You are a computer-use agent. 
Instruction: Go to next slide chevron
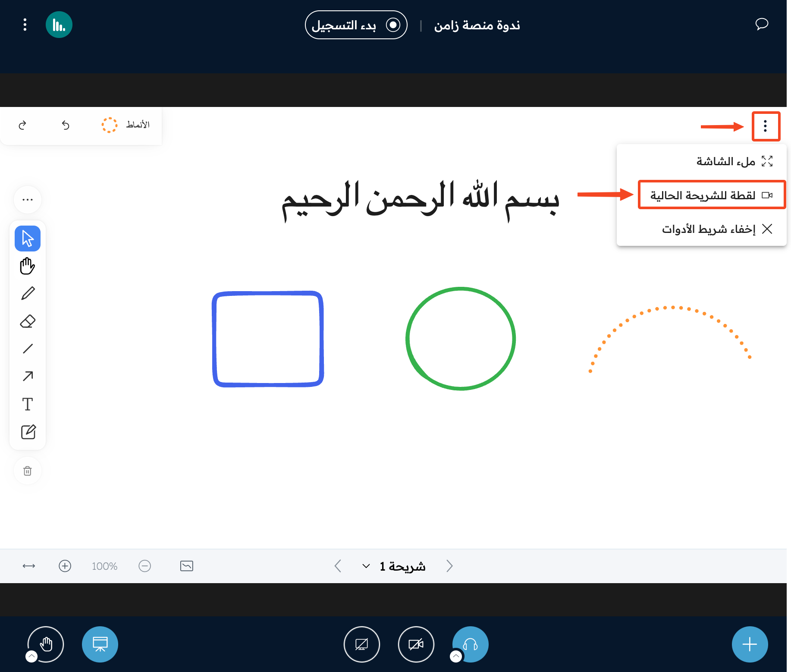pyautogui.click(x=449, y=566)
